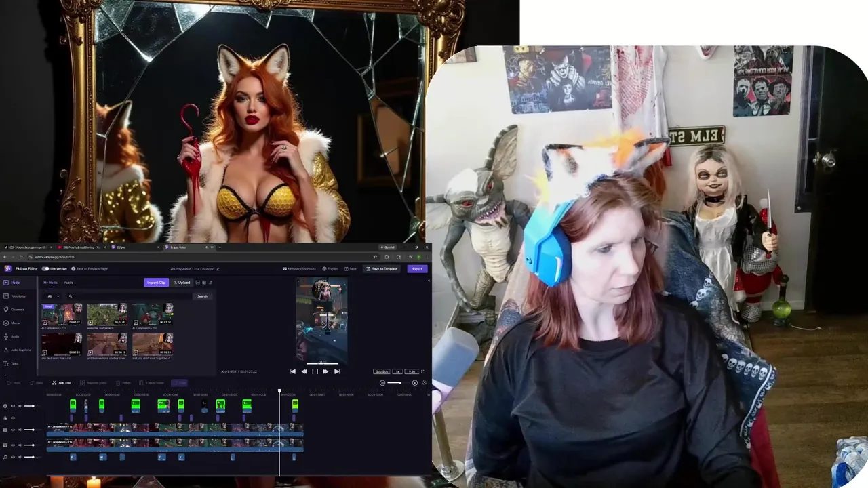This screenshot has width=868, height=488.
Task: Zoom in the timeline with plus icon
Action: coord(415,383)
